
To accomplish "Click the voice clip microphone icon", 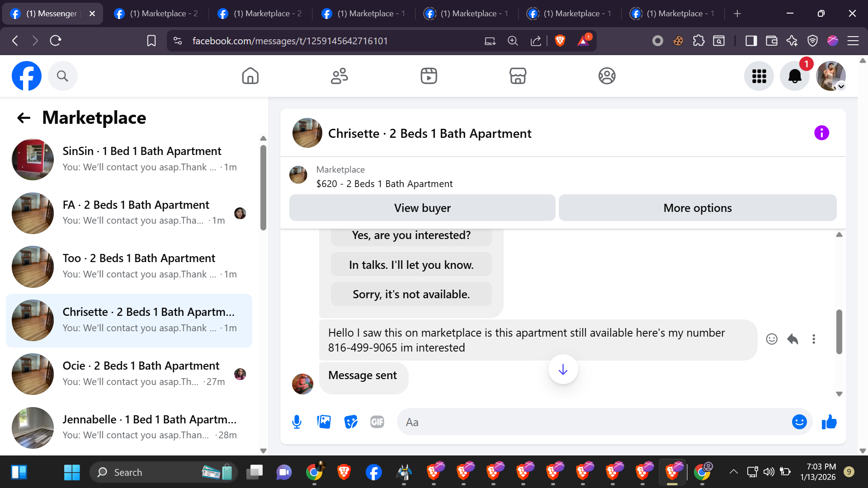I will point(297,422).
